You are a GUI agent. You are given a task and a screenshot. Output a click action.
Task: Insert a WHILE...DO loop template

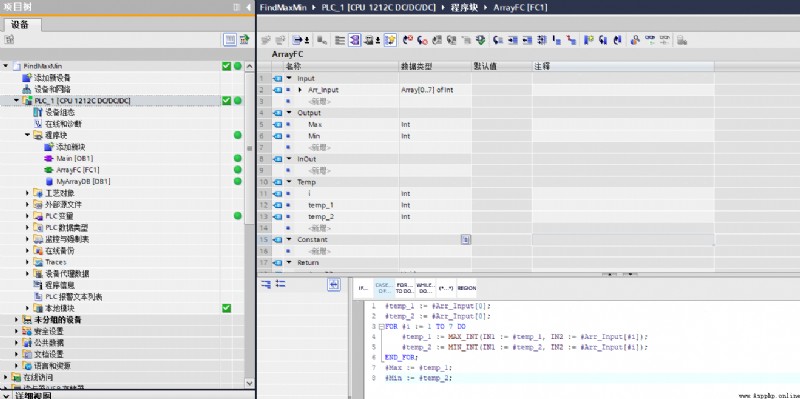click(x=425, y=288)
